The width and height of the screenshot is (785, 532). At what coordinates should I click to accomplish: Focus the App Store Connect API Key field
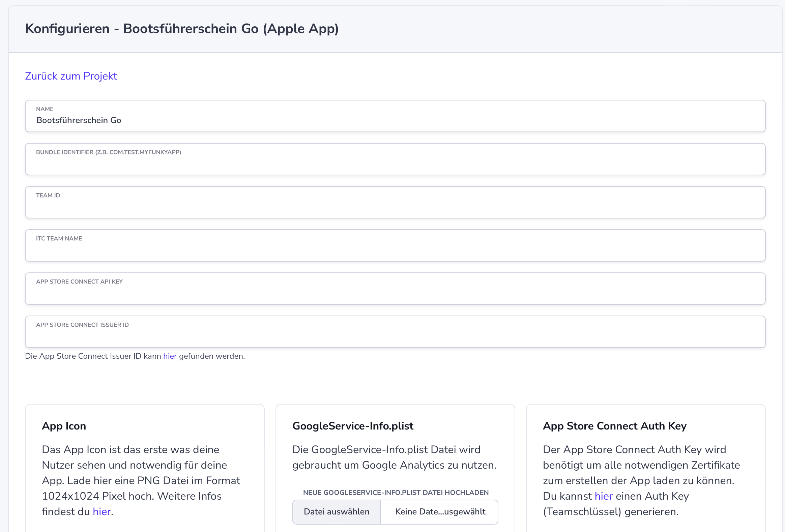click(x=395, y=289)
